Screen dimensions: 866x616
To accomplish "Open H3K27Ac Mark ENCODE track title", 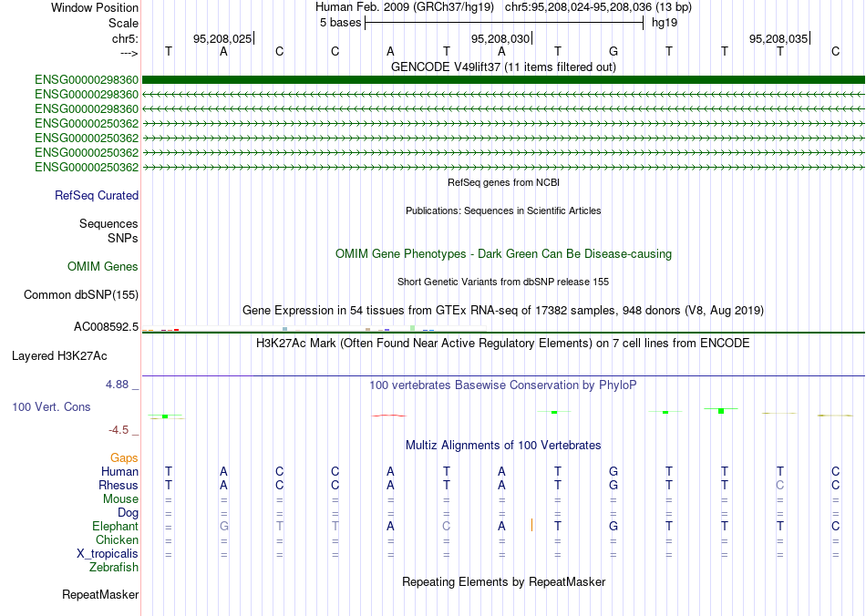I will click(503, 344).
